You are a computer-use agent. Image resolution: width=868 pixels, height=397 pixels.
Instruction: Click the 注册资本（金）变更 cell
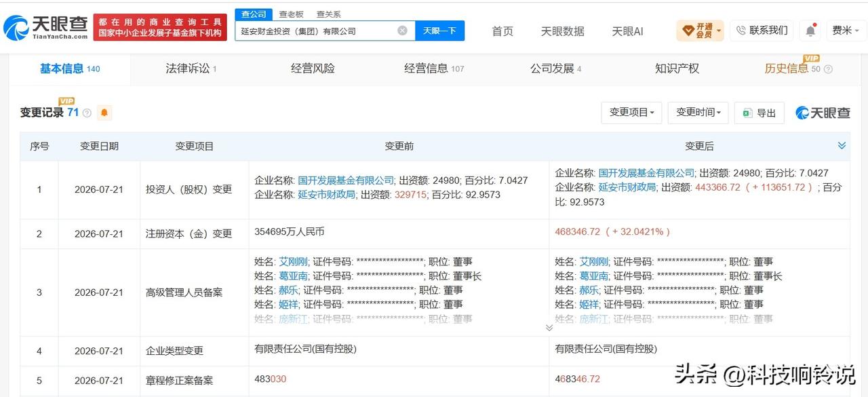[x=195, y=233]
